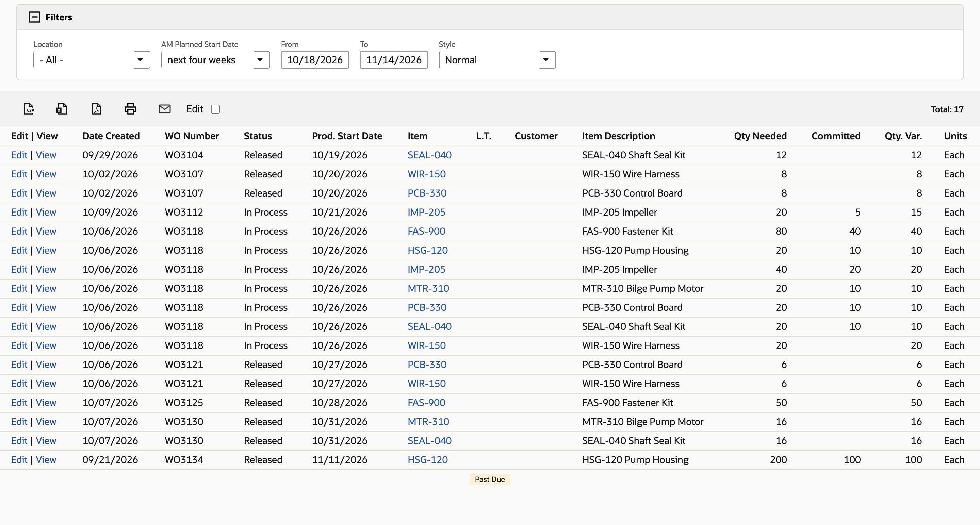Click View on the WO3134 row
Viewport: 980px width, 525px height.
46,460
